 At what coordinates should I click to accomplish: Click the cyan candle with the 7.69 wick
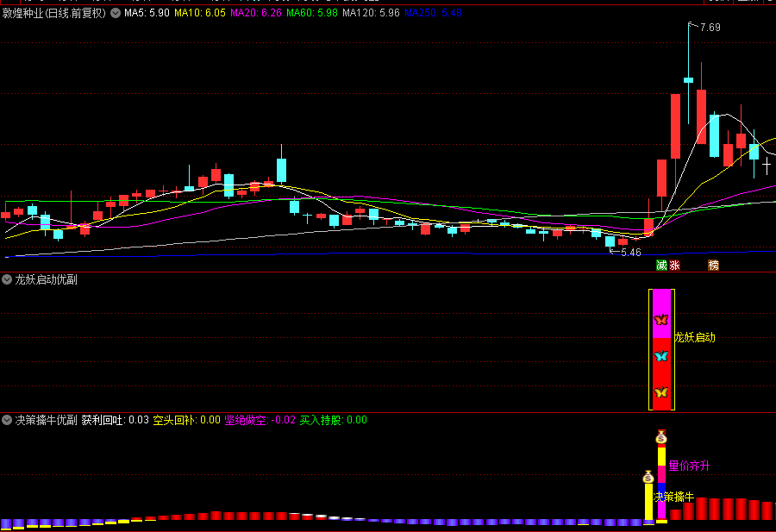click(x=688, y=80)
